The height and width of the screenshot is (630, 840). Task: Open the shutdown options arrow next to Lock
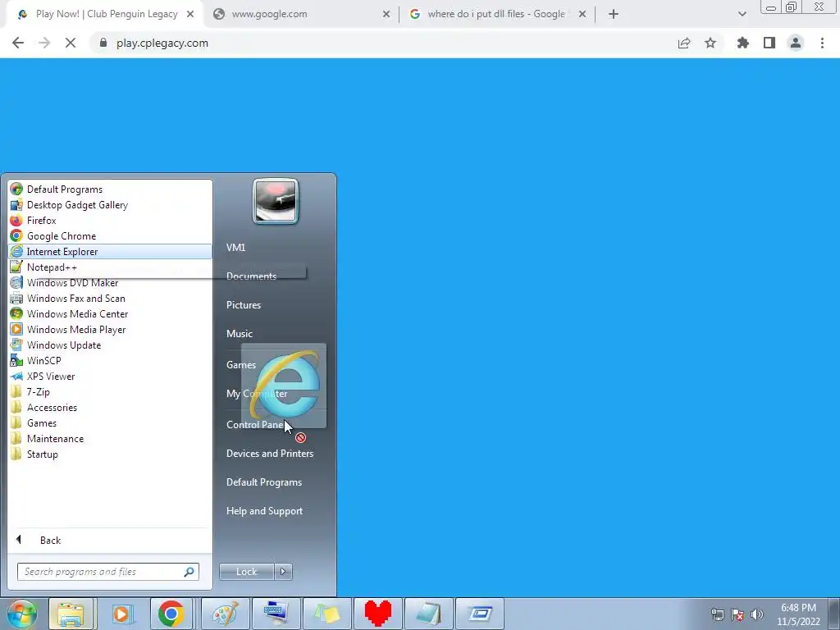[283, 572]
